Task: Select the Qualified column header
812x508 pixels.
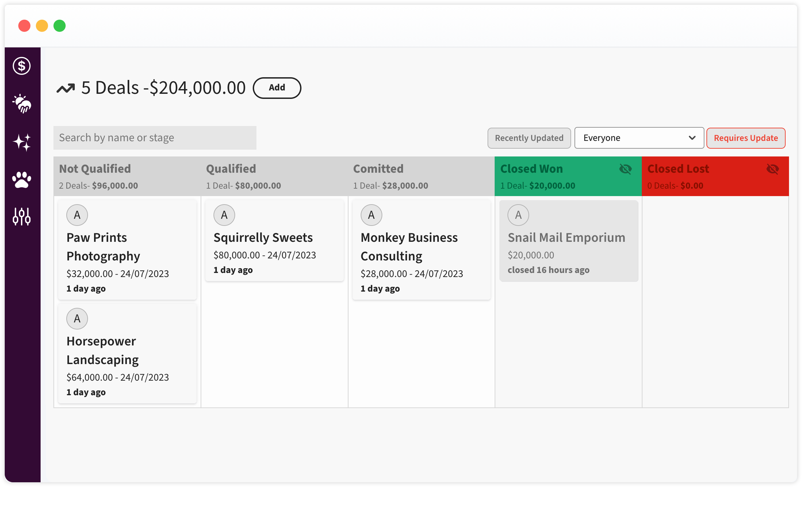Action: [x=274, y=176]
